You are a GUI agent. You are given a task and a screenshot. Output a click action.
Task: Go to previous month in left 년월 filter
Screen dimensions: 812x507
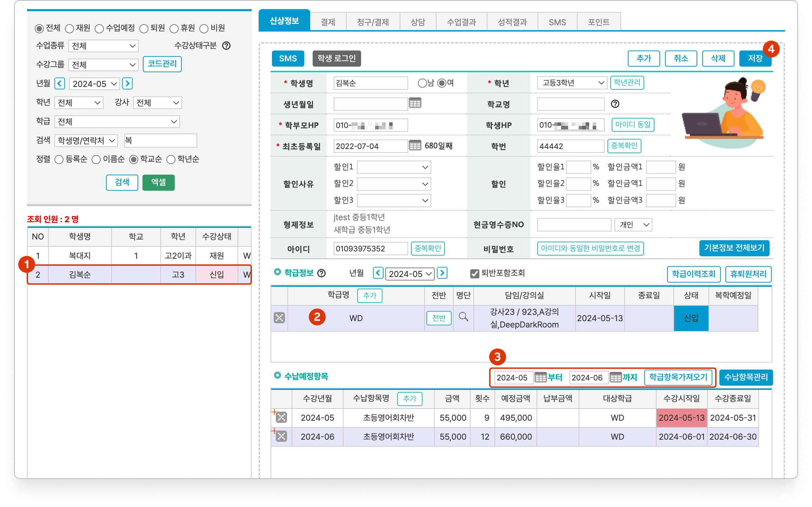60,84
